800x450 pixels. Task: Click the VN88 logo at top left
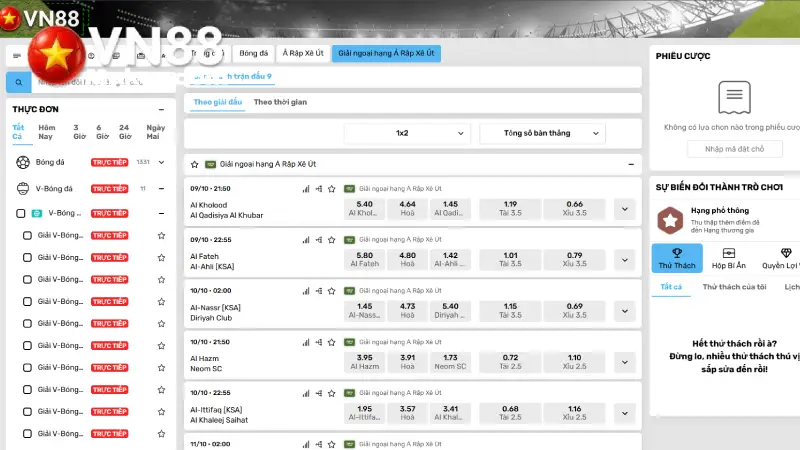tap(40, 18)
